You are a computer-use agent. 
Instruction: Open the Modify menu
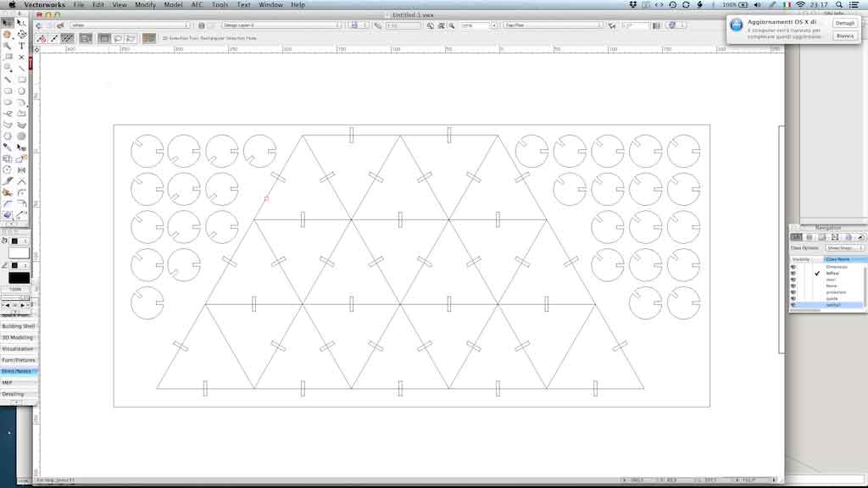tap(145, 4)
